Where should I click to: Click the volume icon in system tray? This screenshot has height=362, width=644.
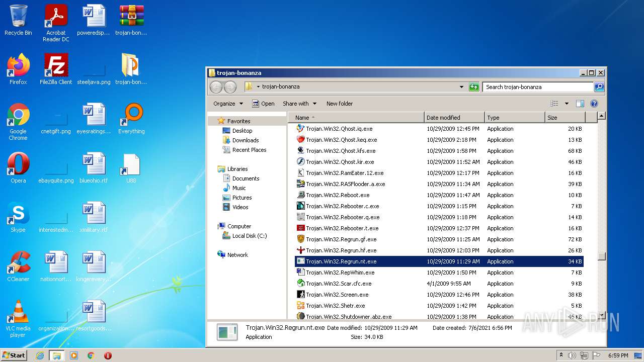click(x=572, y=355)
